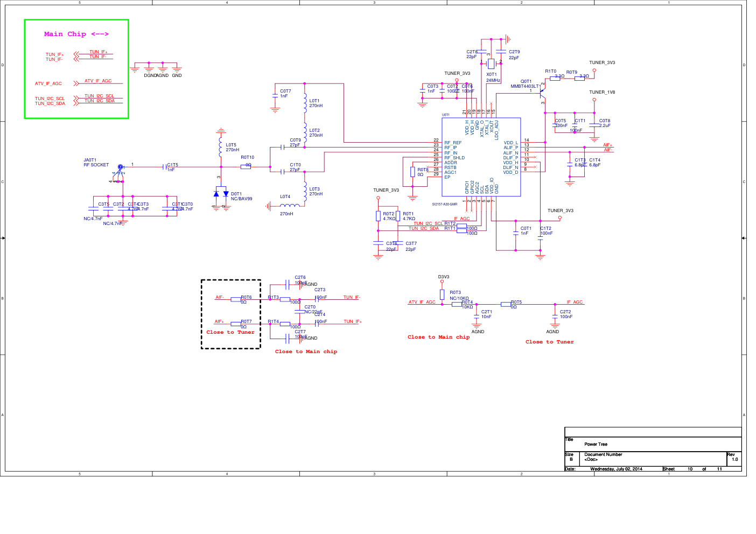Click the C0T7 1nF capacitor label
The height and width of the screenshot is (534, 756).
[x=285, y=94]
